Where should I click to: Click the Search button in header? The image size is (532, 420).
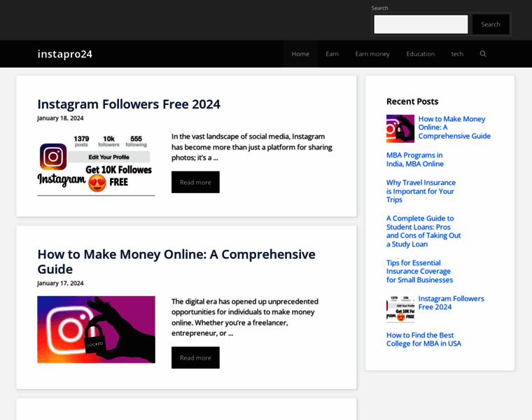point(491,24)
